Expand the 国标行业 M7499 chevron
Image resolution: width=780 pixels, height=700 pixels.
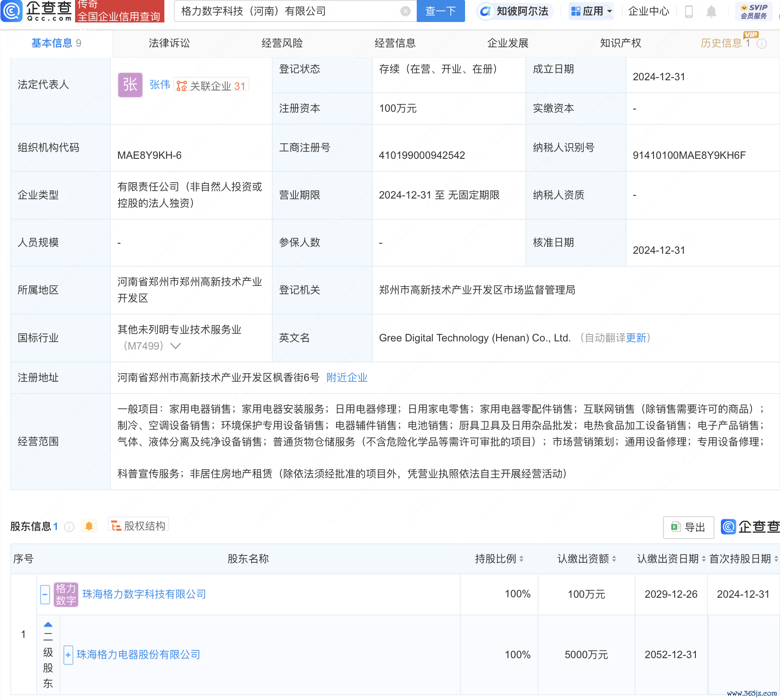175,346
